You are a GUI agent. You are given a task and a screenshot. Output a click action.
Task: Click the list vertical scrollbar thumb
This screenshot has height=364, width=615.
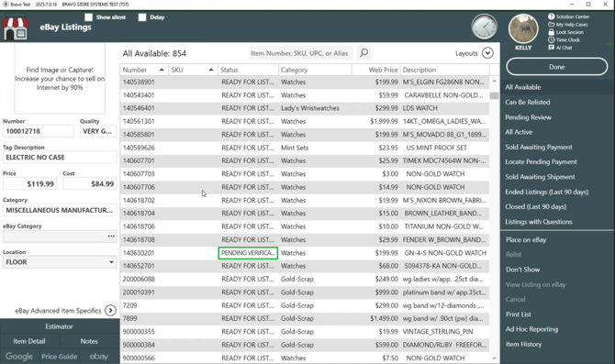click(x=494, y=95)
